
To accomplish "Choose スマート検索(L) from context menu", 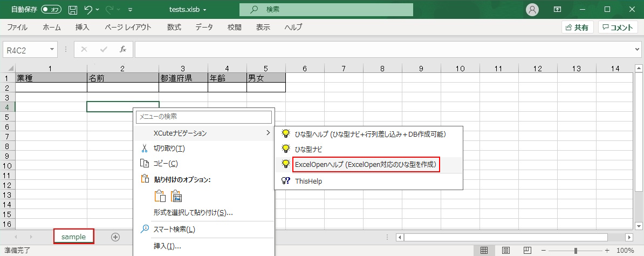I will (x=204, y=230).
